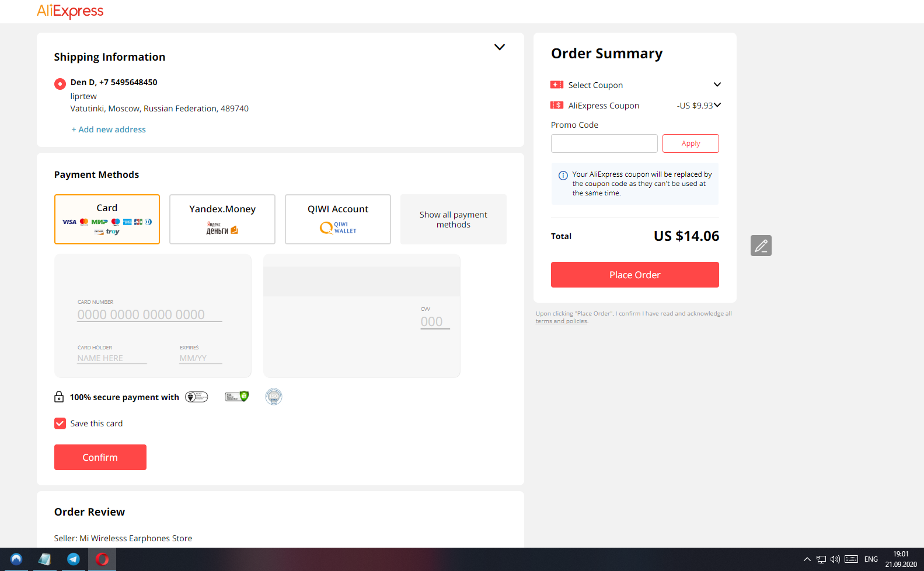924x571 pixels.
Task: Confirm the card details
Action: (x=100, y=457)
